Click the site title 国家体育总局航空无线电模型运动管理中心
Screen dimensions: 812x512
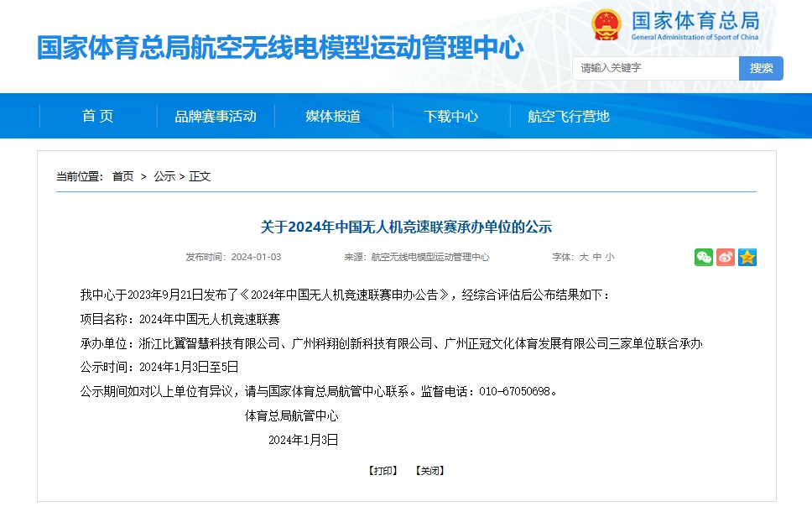(x=280, y=47)
